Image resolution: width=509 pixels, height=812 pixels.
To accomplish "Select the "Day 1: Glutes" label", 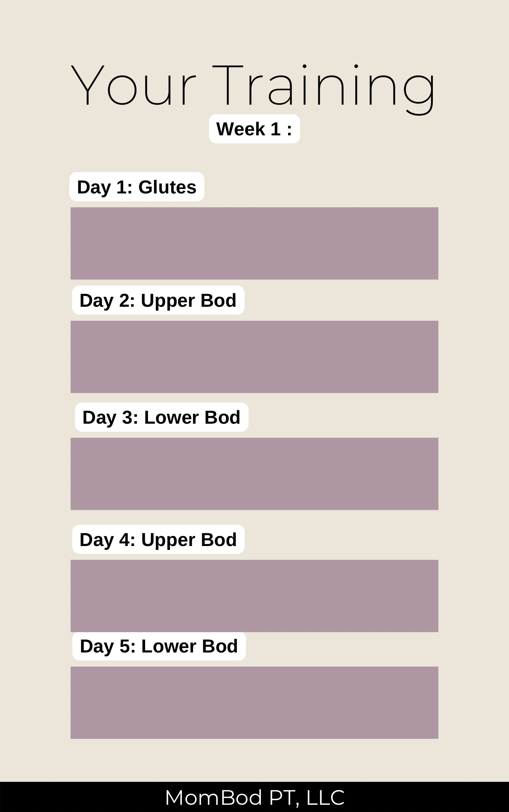I will (x=137, y=187).
